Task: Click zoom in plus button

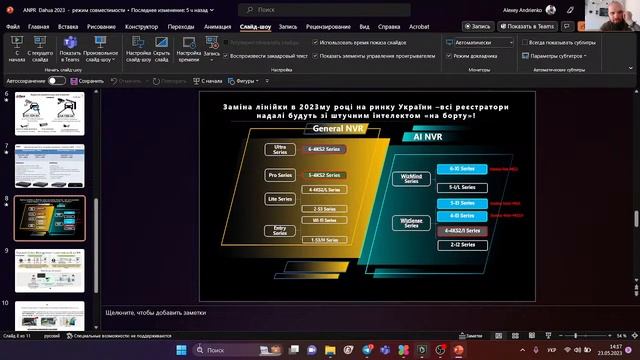Action: point(609,336)
